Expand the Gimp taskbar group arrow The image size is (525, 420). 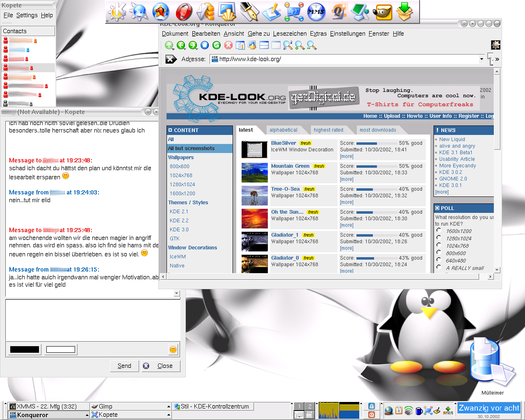click(x=169, y=406)
